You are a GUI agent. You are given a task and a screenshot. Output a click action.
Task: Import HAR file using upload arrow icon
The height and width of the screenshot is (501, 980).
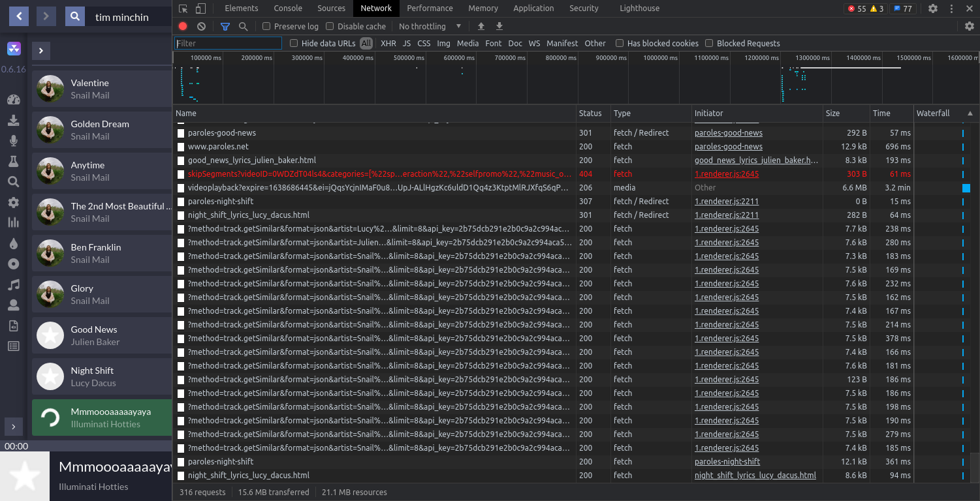pos(481,26)
